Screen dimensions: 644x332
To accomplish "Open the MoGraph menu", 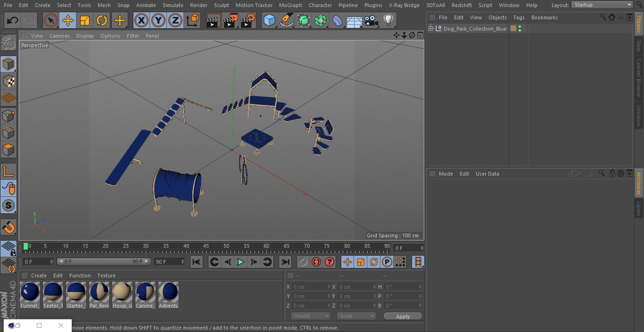I will [x=290, y=5].
